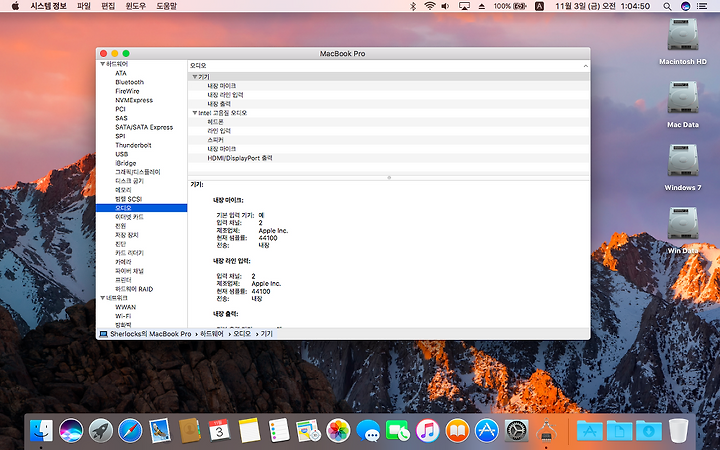Select Thunderbolt in the sidebar
This screenshot has width=720, height=450.
pyautogui.click(x=133, y=145)
